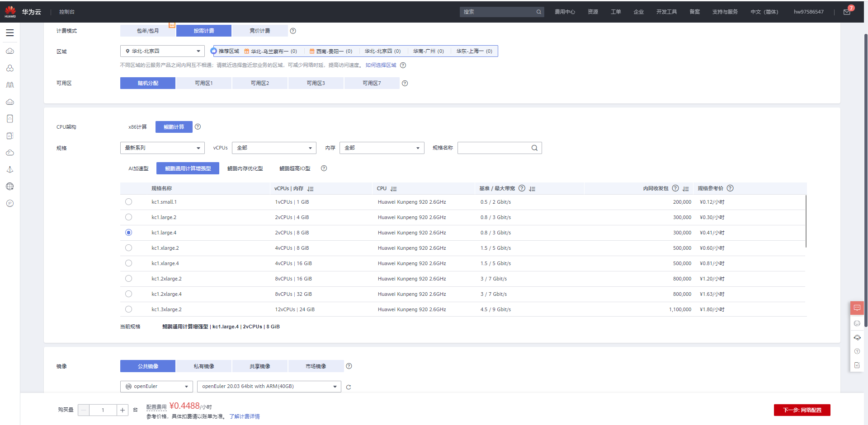Open the 中文 (简体) language menu
The height and width of the screenshot is (425, 868).
click(764, 12)
